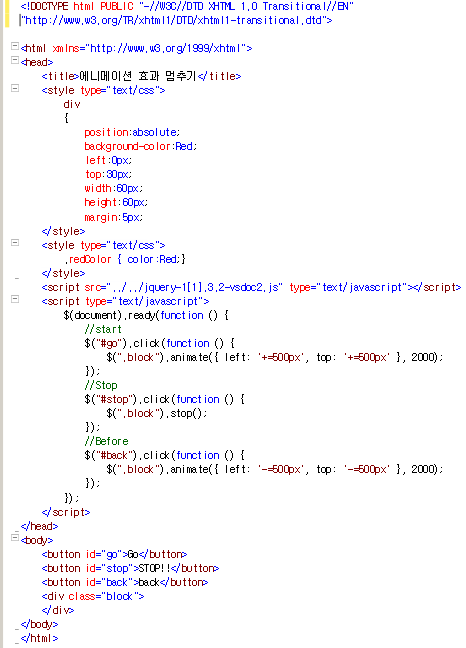Viewport: 466px width, 648px height.
Task: Click the 'background-color:Red;' CSS line
Action: click(140, 146)
